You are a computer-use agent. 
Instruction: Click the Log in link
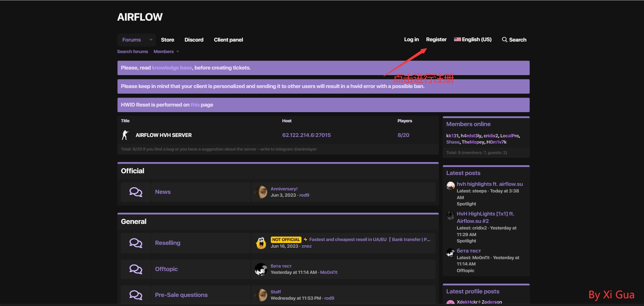[411, 39]
